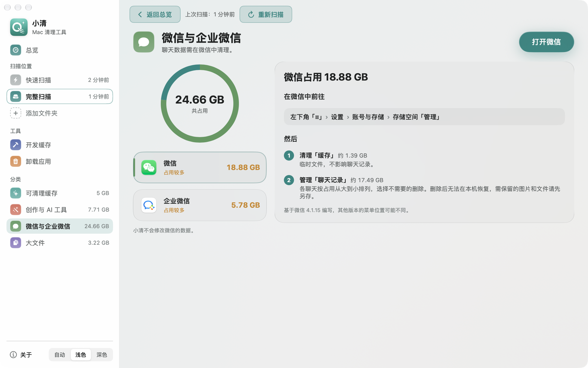Select the 可清理缓存 sparkle icon
This screenshot has height=368, width=588.
pyautogui.click(x=16, y=193)
